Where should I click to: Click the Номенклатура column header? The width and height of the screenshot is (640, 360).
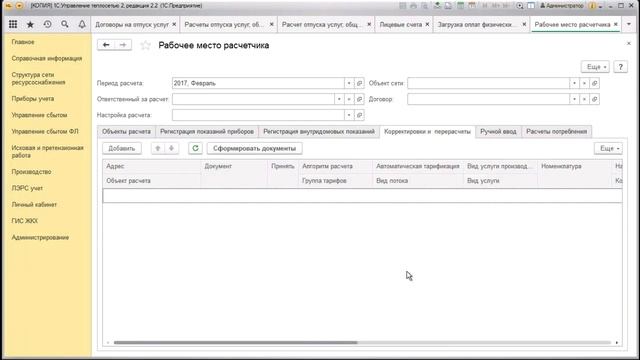click(x=574, y=166)
